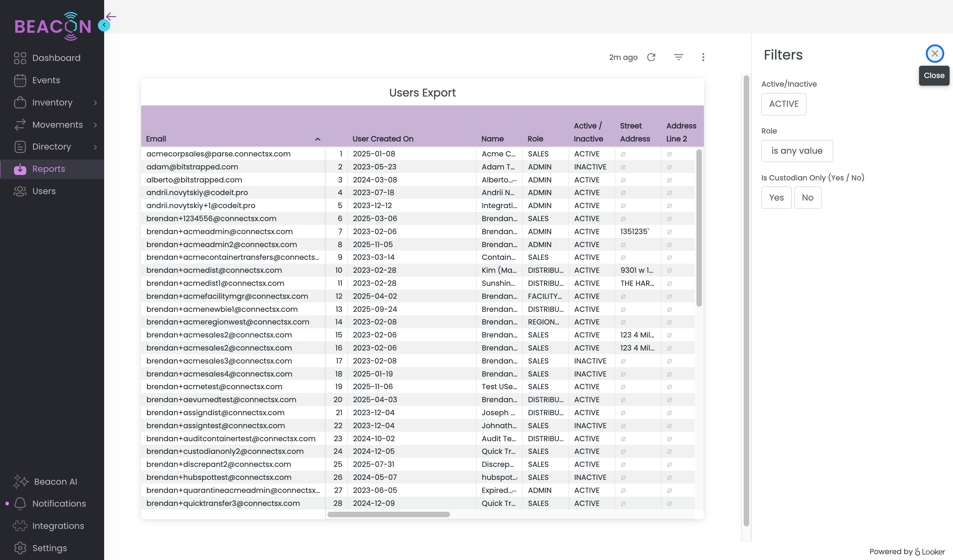Viewport: 953px width, 560px height.
Task: Expand the Inventory submenu
Action: coord(95,102)
